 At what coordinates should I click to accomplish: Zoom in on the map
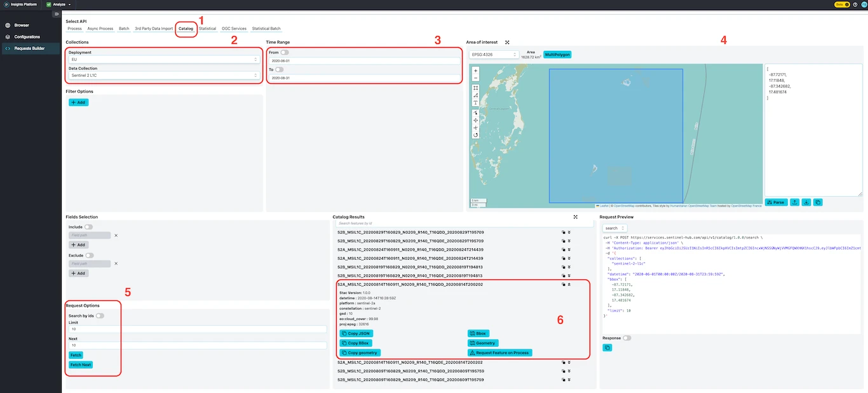(x=475, y=71)
